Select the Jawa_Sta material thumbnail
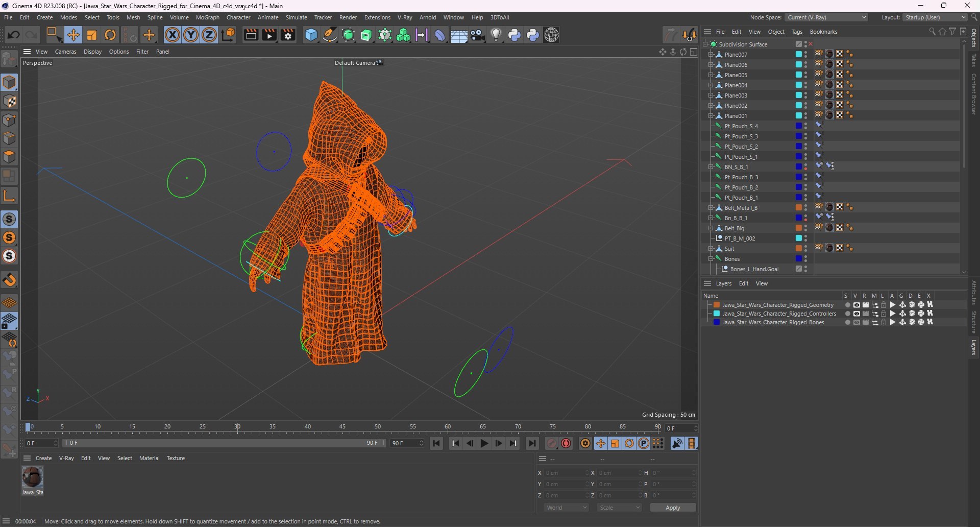 32,477
